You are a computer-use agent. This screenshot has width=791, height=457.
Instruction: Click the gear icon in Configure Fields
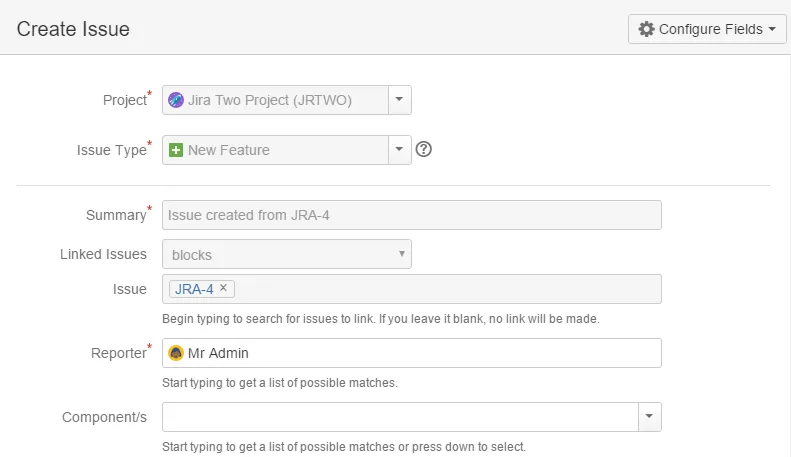point(646,29)
